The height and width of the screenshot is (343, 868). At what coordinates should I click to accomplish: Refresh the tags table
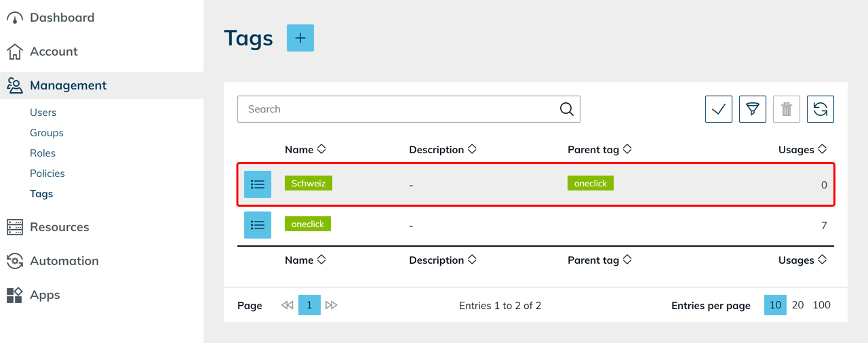pyautogui.click(x=820, y=109)
